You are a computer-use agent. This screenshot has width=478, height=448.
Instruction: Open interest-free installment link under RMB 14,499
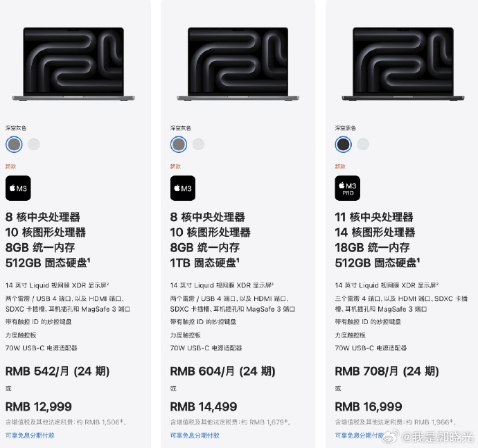point(195,436)
